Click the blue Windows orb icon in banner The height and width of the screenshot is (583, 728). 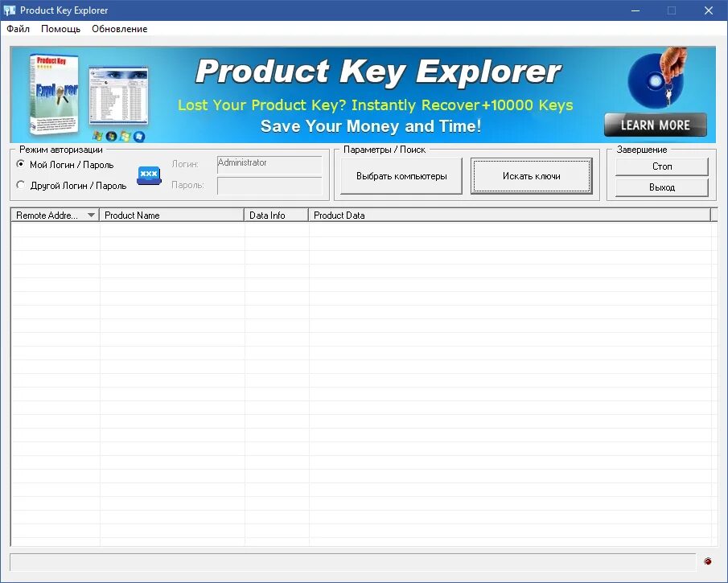(x=138, y=137)
